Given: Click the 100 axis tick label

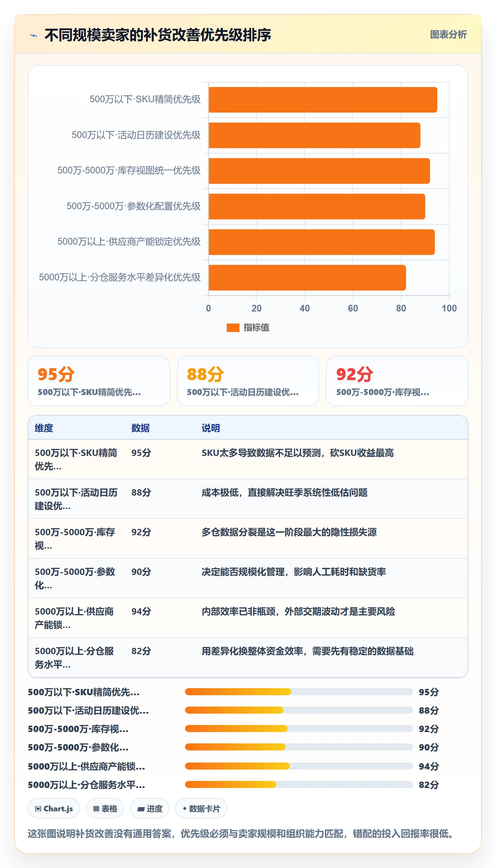Looking at the screenshot, I should (449, 308).
